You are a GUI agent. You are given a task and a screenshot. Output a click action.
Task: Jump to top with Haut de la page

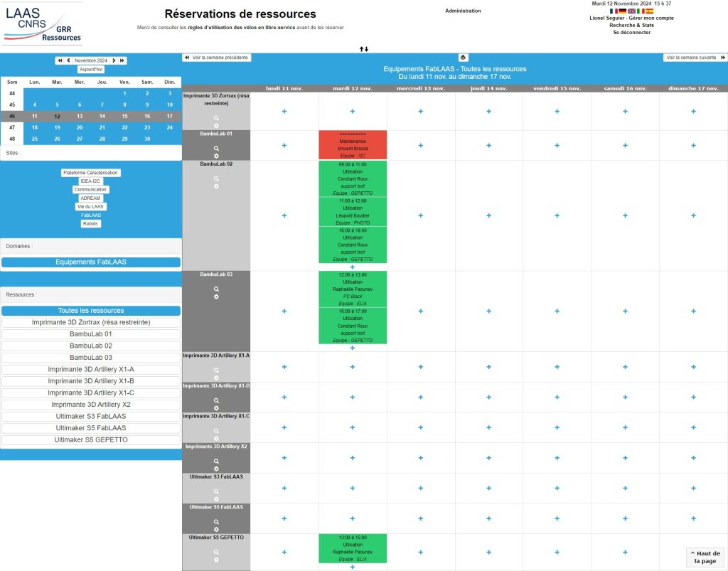tap(705, 557)
